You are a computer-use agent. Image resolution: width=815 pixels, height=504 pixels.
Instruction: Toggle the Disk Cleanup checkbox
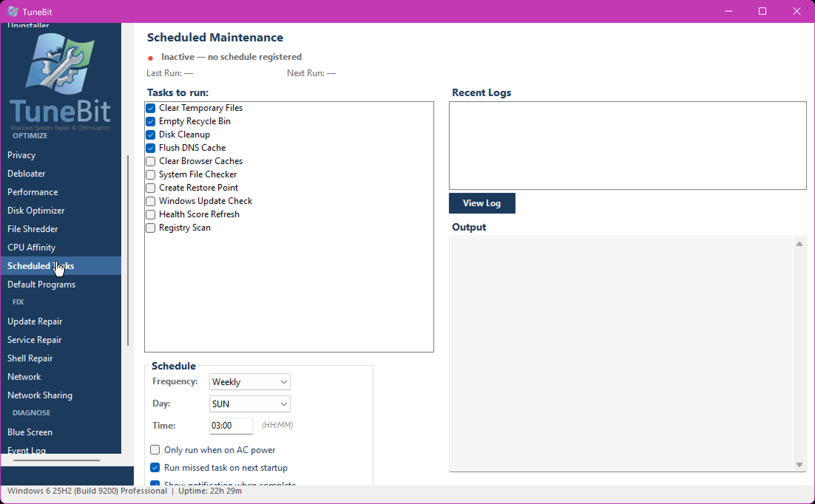[151, 135]
